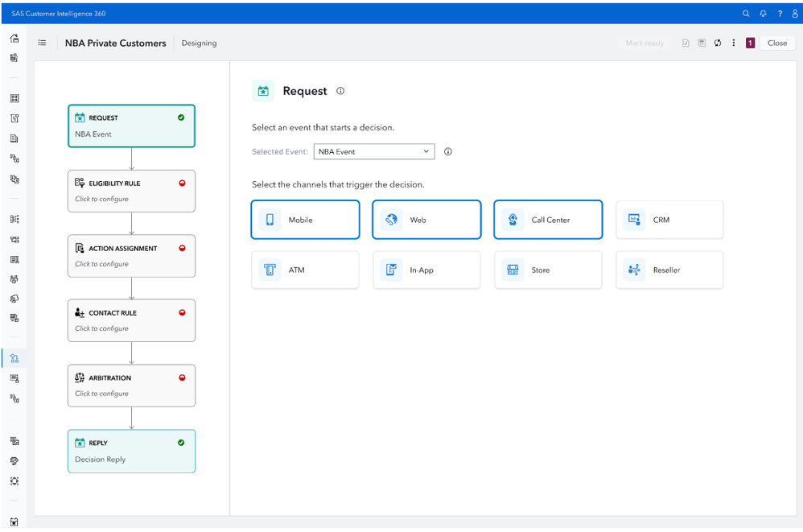The width and height of the screenshot is (803, 532).
Task: Click the Close button
Action: [x=777, y=43]
